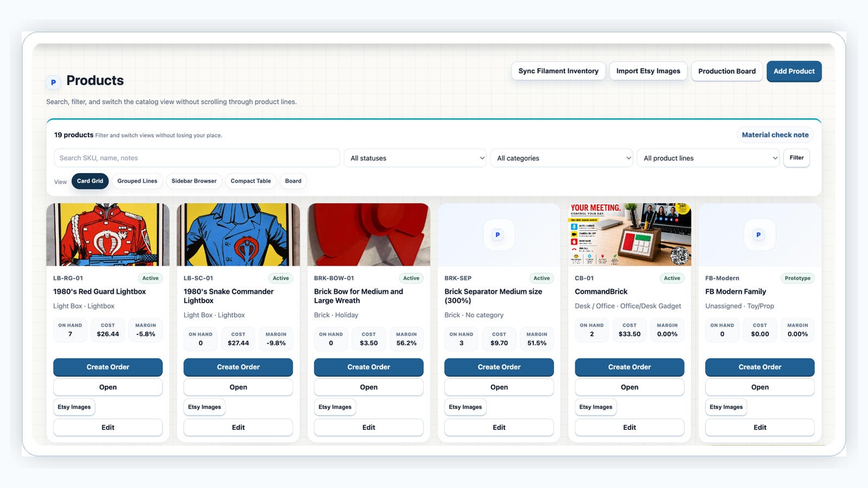
Task: Open the Snake Commander Lightbox thumbnail
Action: [x=238, y=235]
